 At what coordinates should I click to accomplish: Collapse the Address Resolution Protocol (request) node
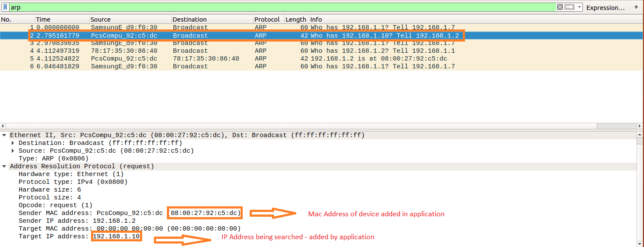4,167
